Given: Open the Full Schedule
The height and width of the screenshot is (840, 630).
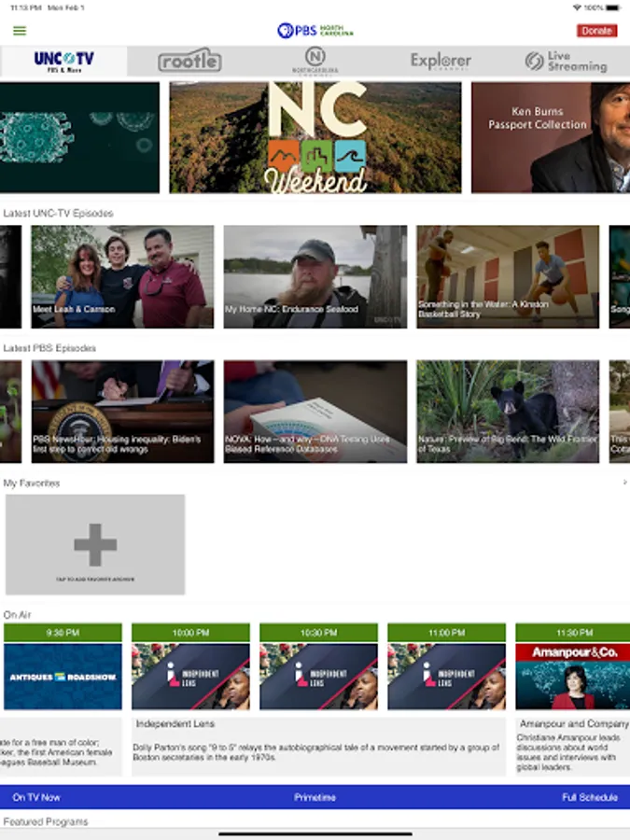Looking at the screenshot, I should tap(590, 797).
